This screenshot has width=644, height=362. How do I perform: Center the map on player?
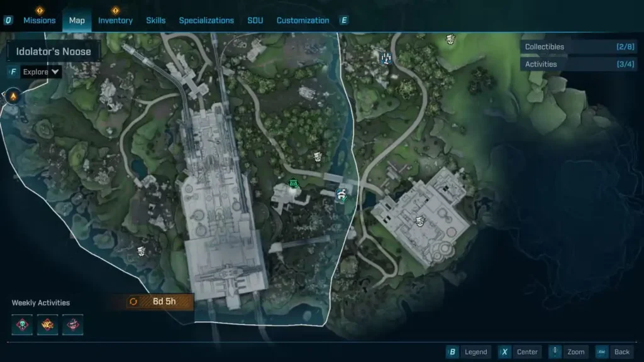tap(527, 352)
